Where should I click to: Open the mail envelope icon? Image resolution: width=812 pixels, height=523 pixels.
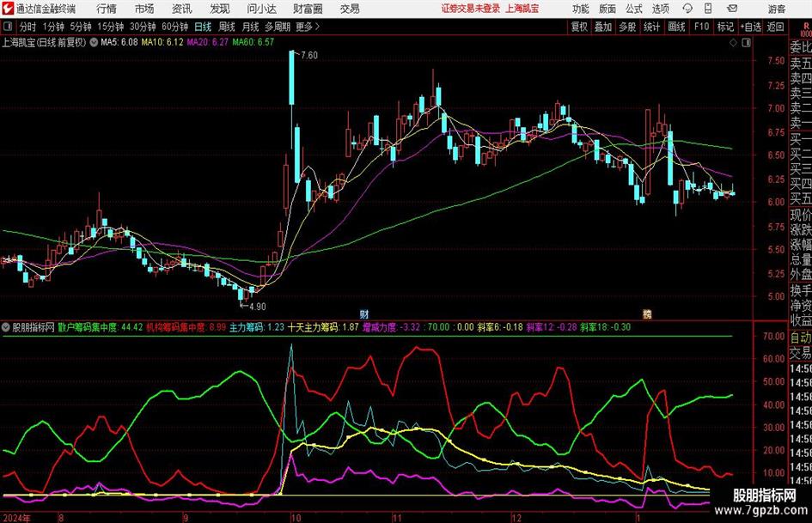click(732, 9)
